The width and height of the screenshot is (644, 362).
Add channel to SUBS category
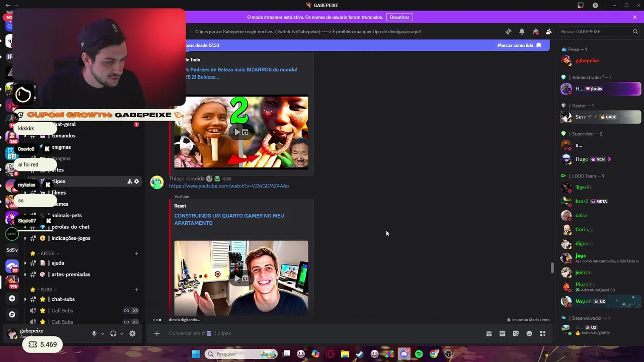click(x=136, y=290)
